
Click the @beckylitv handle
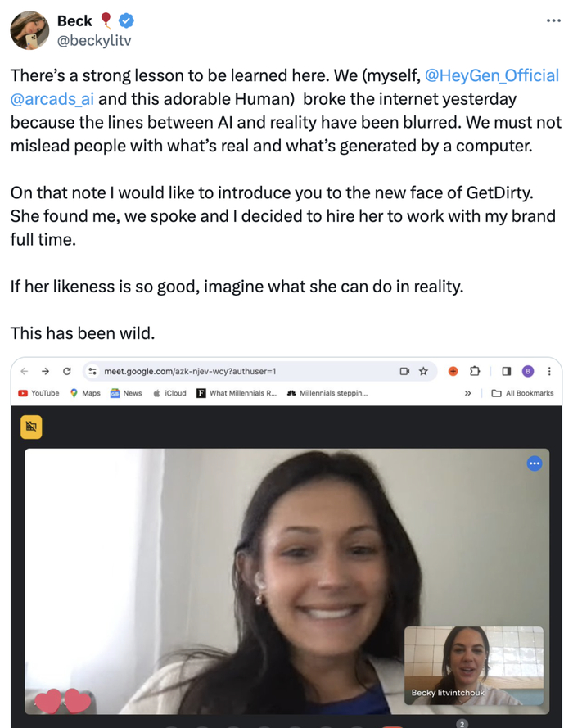[x=94, y=41]
